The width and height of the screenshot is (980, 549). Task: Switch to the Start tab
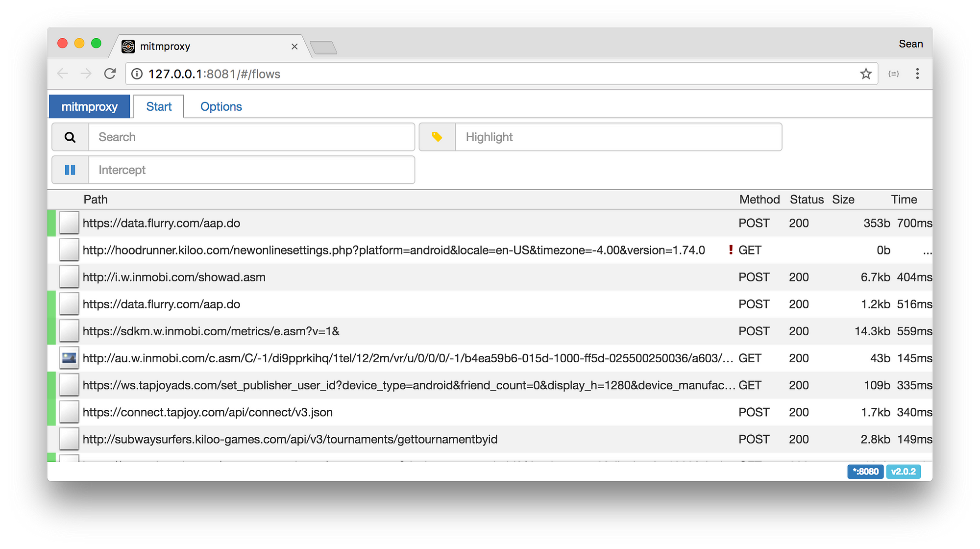coord(159,106)
